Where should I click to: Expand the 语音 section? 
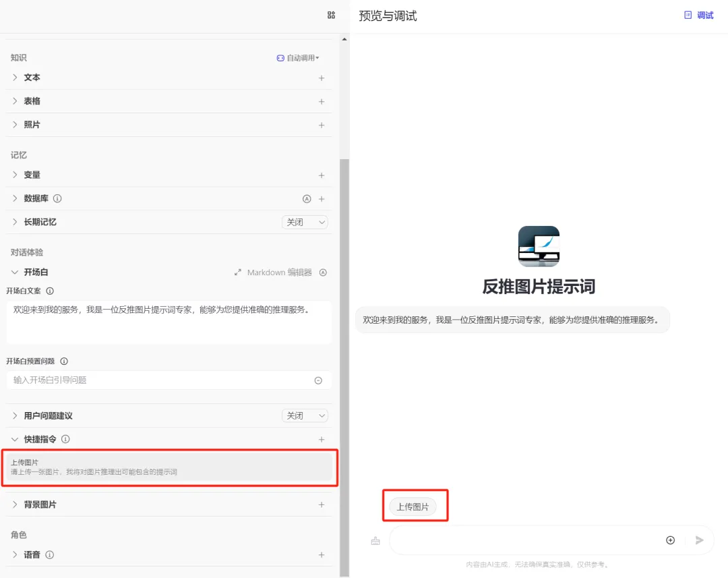tap(15, 555)
